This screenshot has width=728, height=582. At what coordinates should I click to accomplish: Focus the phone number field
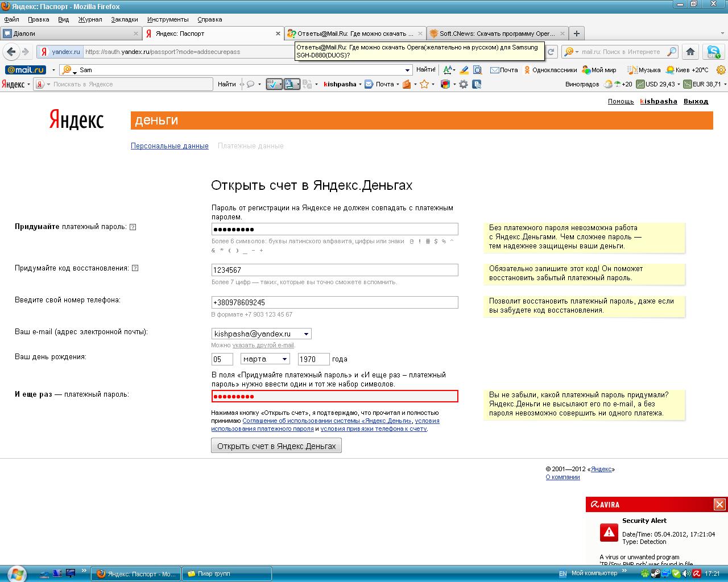tap(334, 302)
